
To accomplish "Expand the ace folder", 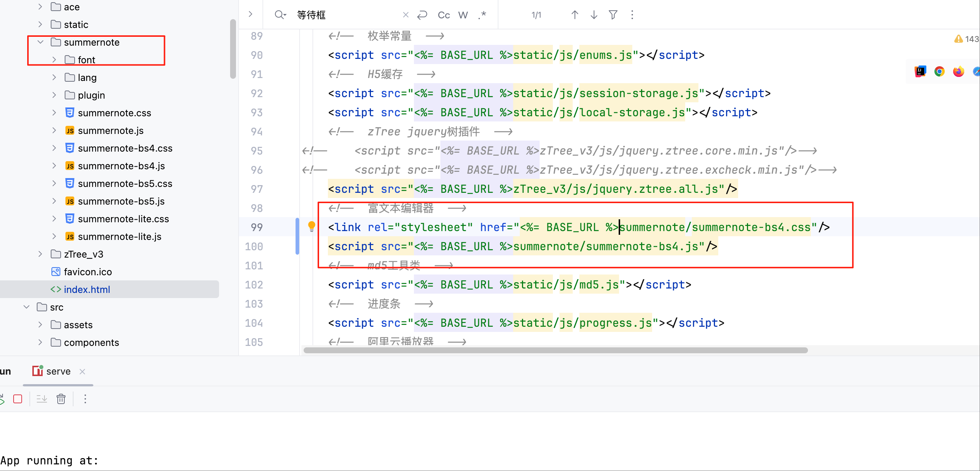I will click(x=40, y=7).
